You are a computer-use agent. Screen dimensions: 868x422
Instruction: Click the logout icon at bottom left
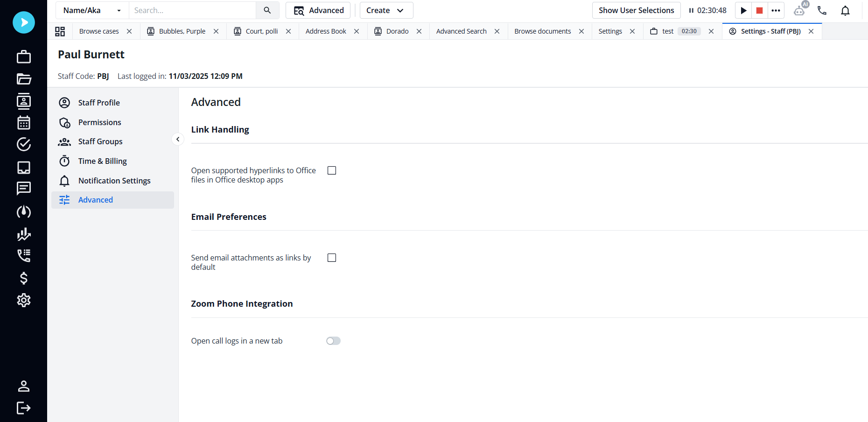tap(24, 408)
